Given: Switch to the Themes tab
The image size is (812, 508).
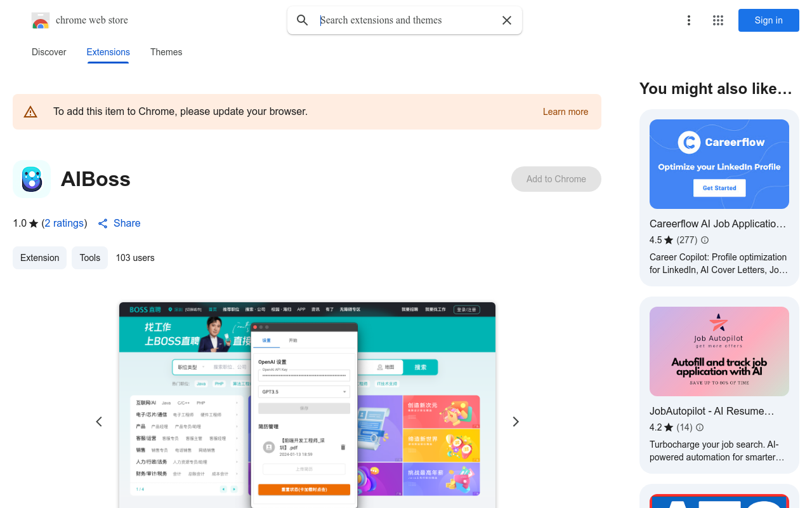Looking at the screenshot, I should (x=166, y=52).
